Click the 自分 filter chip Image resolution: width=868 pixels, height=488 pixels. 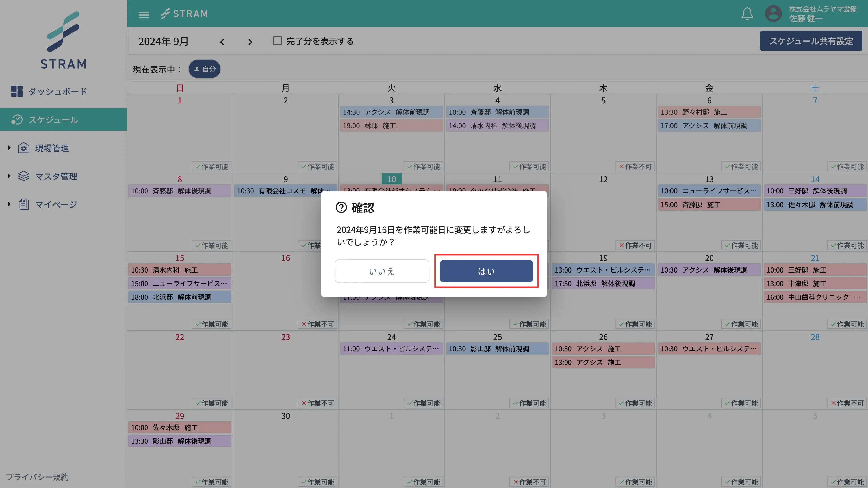pyautogui.click(x=205, y=69)
